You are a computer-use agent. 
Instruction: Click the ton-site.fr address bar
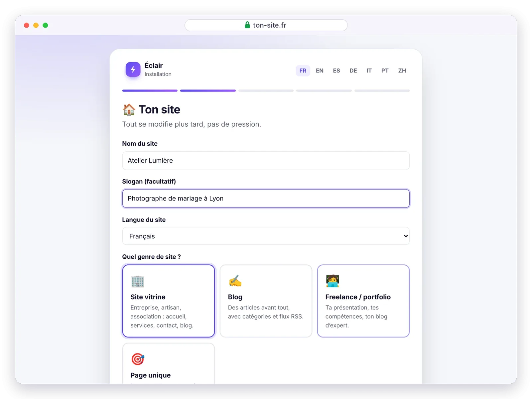coord(266,25)
